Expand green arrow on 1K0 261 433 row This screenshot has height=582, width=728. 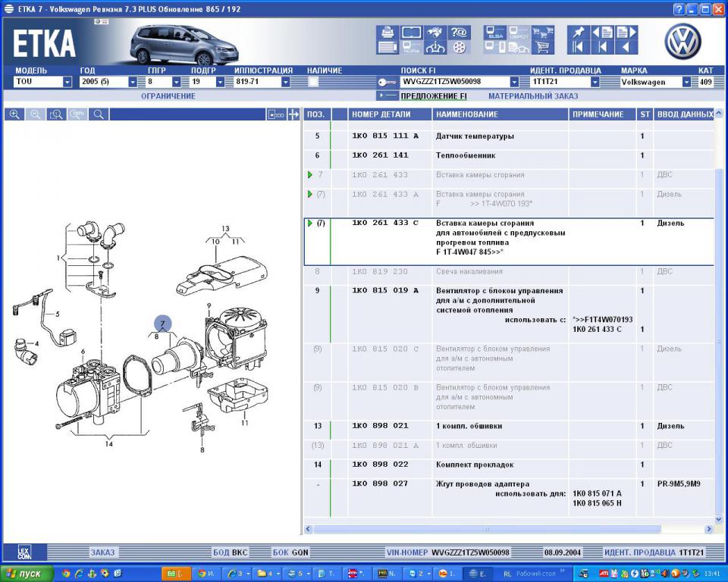(309, 175)
